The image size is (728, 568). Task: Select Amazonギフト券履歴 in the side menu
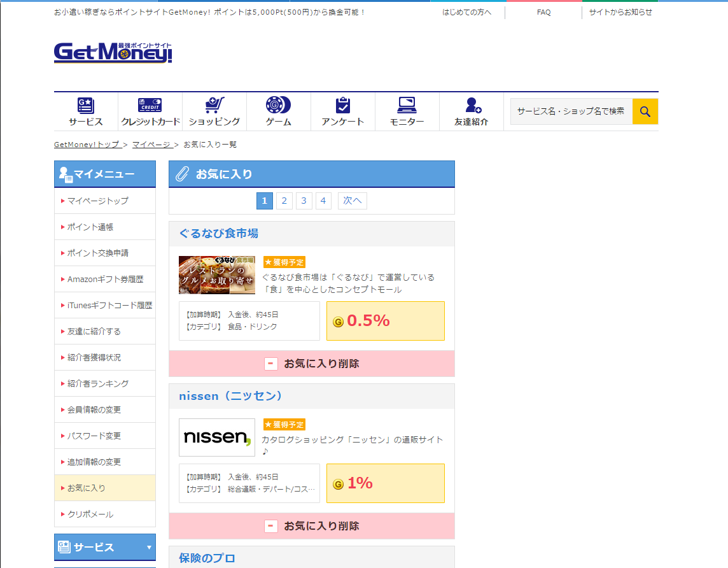105,279
